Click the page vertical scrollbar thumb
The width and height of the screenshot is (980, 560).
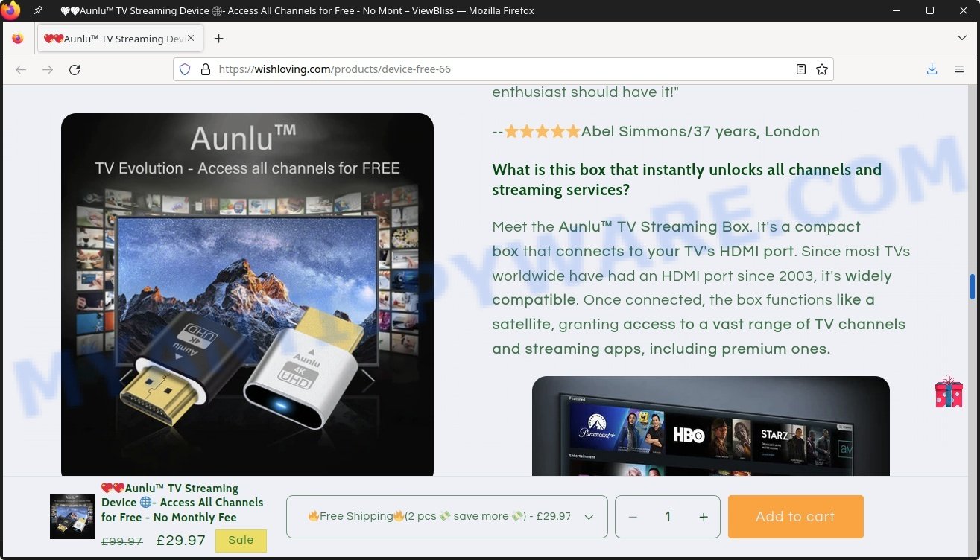click(973, 286)
